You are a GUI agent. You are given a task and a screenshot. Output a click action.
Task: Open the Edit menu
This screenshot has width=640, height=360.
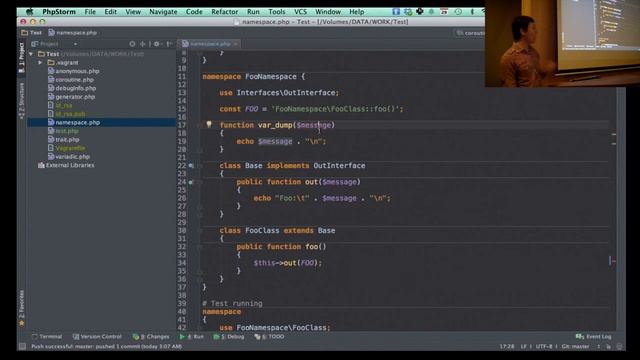pos(111,12)
